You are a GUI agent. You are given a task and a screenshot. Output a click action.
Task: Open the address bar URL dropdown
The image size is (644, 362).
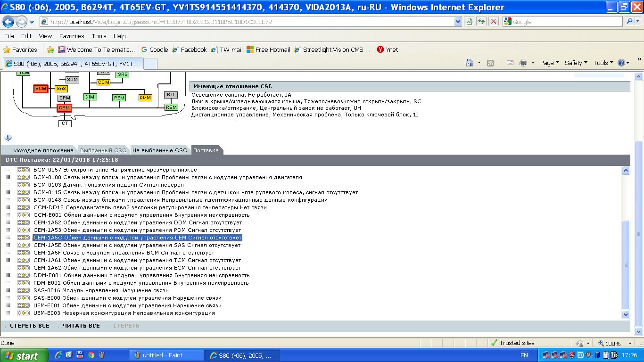[458, 22]
